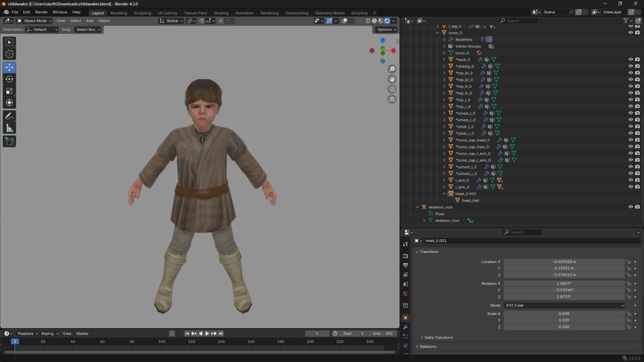
Task: Open the Particles properties tab
Action: (x=405, y=336)
